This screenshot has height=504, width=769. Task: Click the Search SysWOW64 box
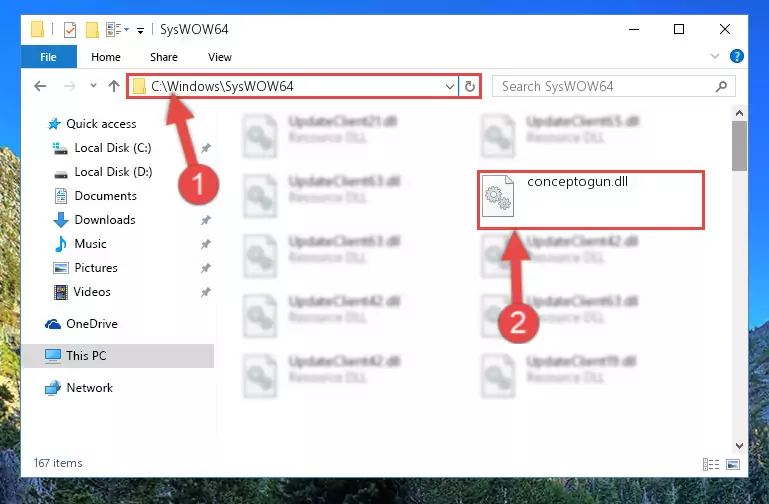[x=614, y=86]
